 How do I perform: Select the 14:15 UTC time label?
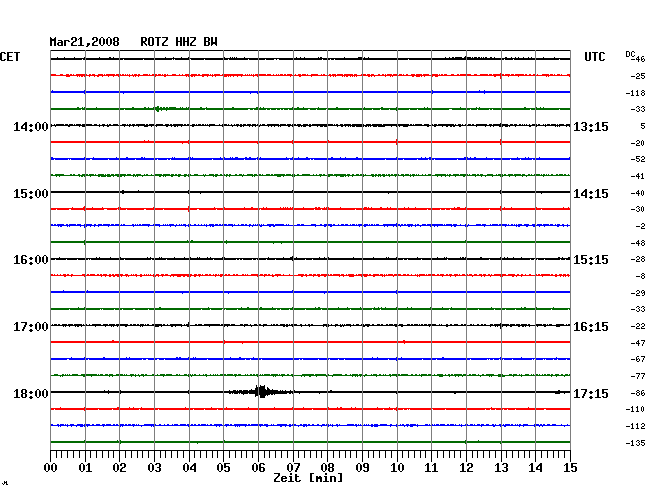click(x=591, y=194)
